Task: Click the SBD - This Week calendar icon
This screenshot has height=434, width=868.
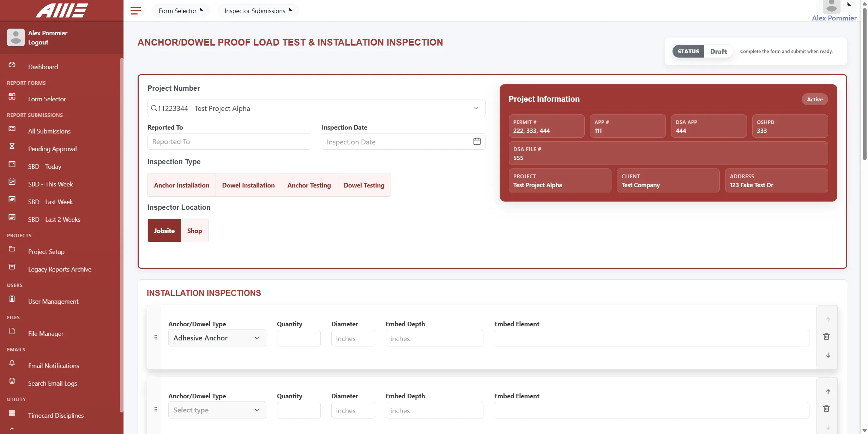Action: [x=12, y=182]
